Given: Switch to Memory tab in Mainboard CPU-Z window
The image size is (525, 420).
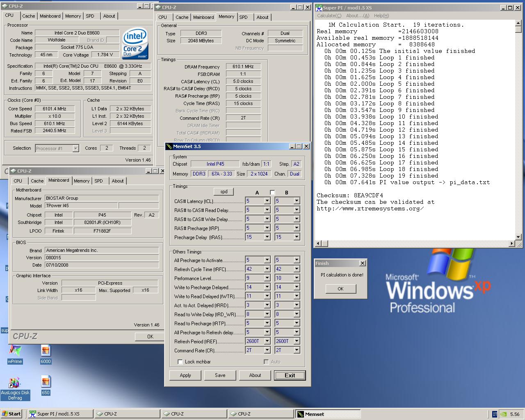Looking at the screenshot, I should (82, 181).
